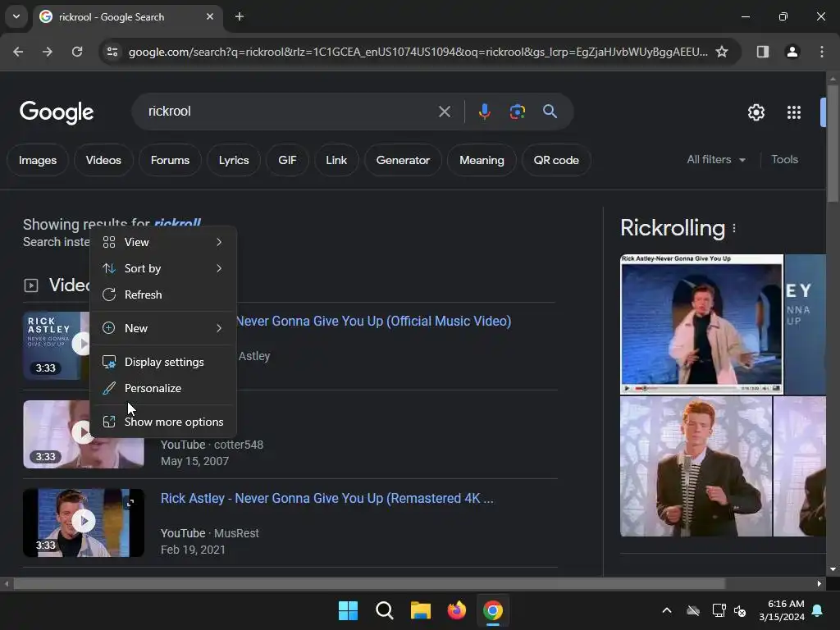Click the Chrome taskbar icon
840x630 pixels.
(493, 610)
